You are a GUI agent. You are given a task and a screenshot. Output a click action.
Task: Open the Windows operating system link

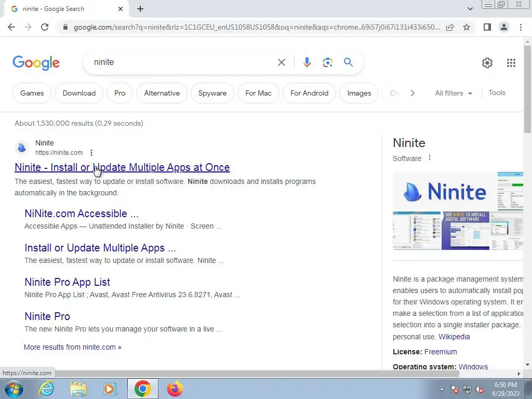(473, 367)
